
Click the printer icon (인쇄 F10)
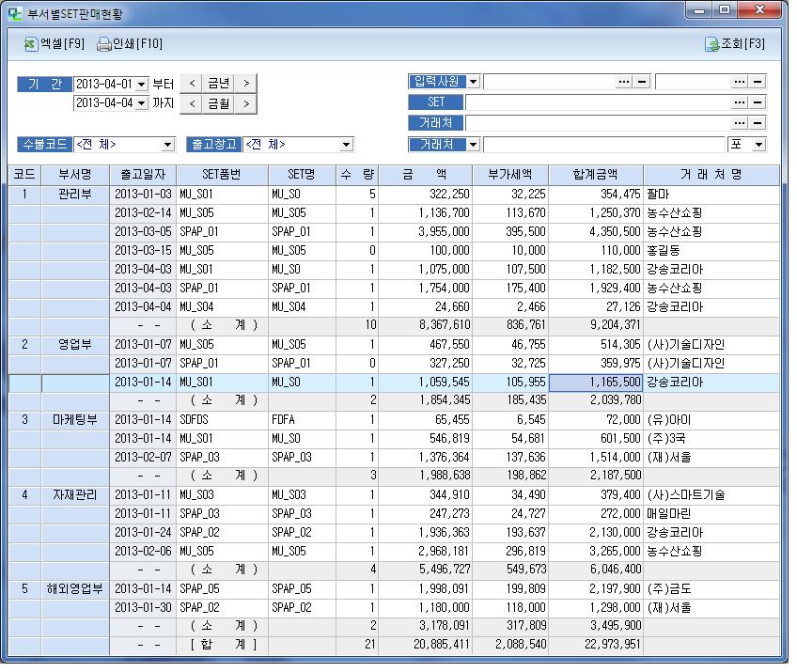pyautogui.click(x=103, y=44)
